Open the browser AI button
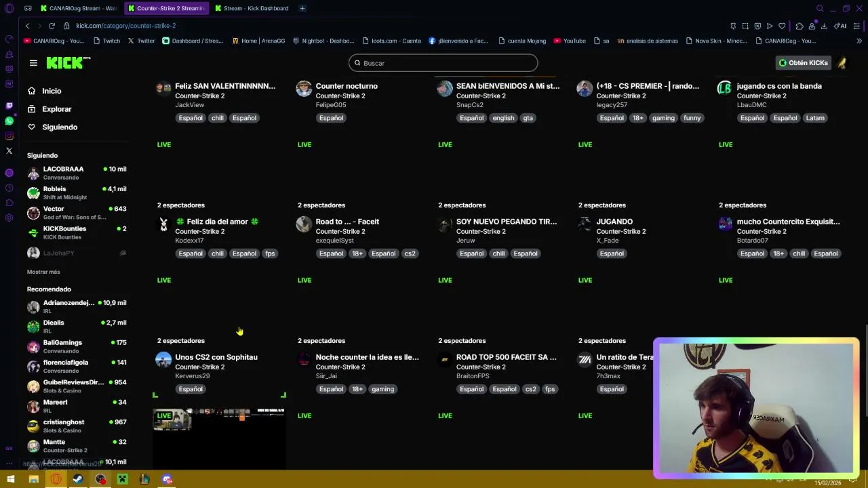The image size is (868, 488). coord(841,26)
